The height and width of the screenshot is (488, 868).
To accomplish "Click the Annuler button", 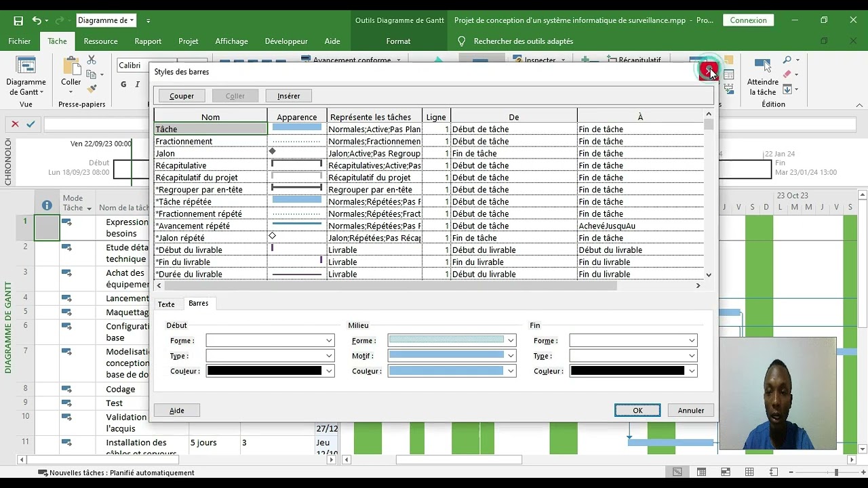I will click(x=690, y=410).
